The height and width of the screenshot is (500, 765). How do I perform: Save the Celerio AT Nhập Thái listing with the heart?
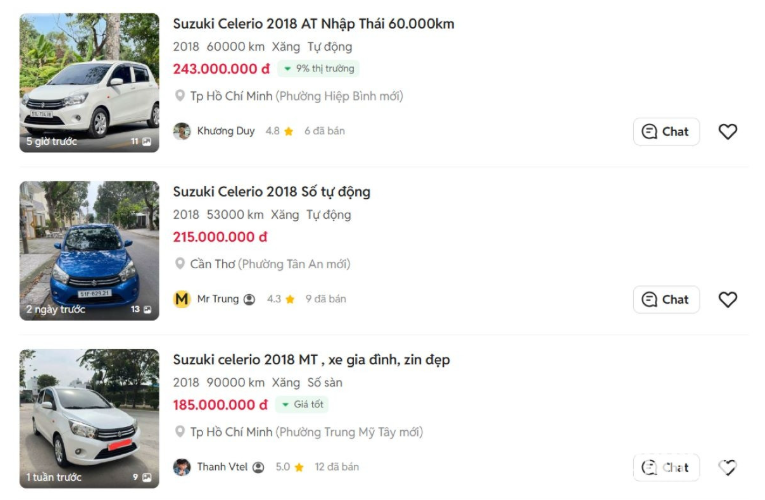728,131
